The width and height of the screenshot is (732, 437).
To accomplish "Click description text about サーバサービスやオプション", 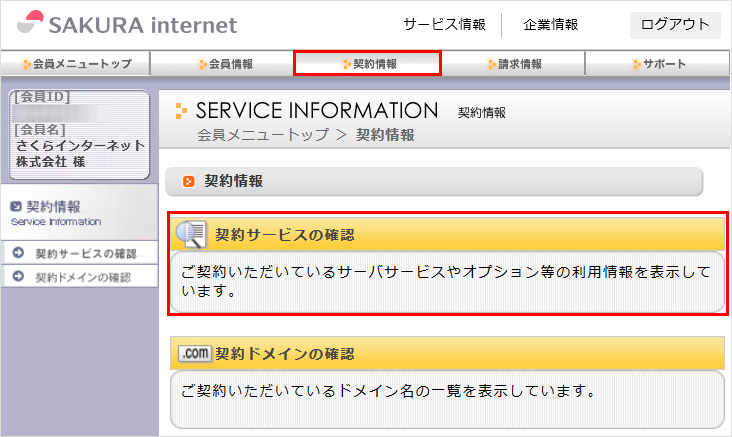I will pos(446,281).
